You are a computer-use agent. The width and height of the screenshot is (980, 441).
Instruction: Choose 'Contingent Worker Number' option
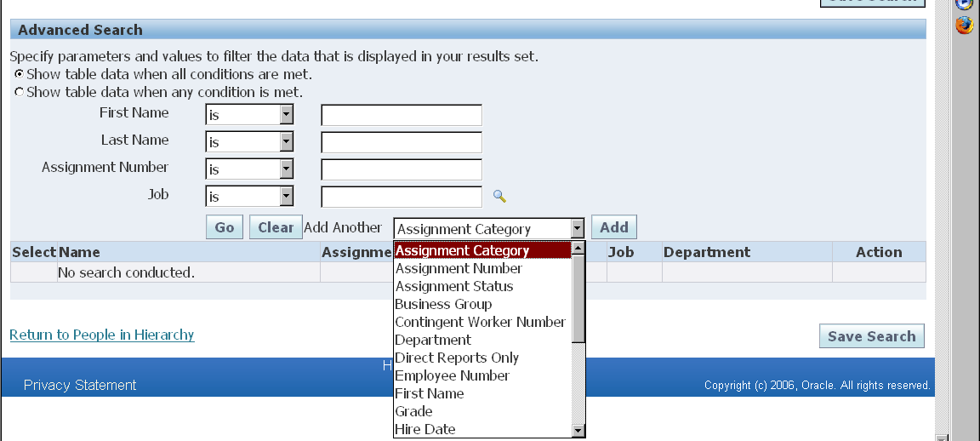(x=480, y=322)
